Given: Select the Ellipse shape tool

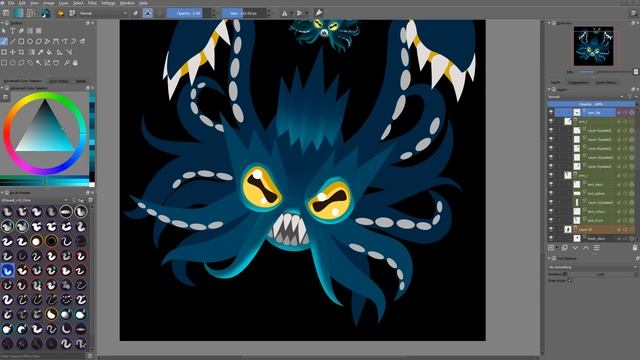Looking at the screenshot, I should tap(30, 41).
